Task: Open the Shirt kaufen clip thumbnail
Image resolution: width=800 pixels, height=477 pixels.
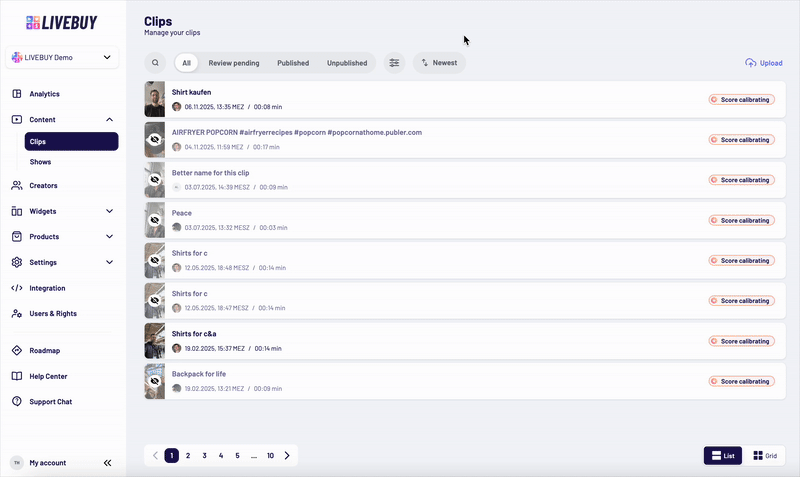Action: [x=154, y=99]
